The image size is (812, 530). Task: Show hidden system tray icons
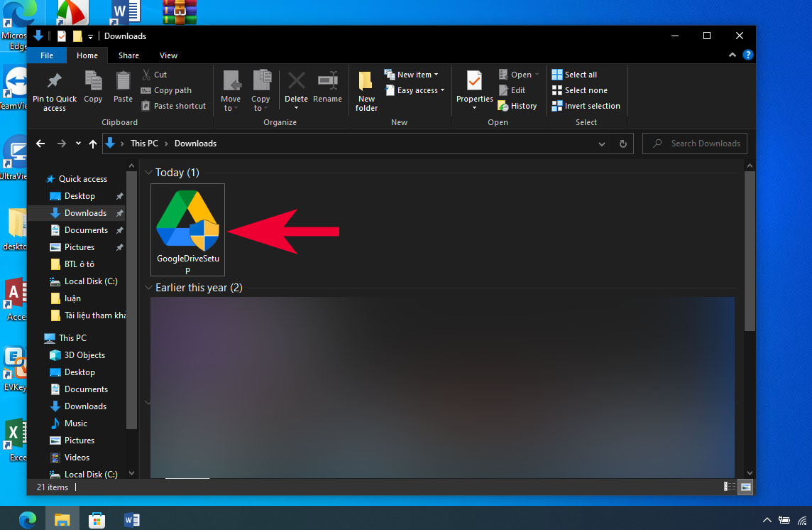pos(767,519)
